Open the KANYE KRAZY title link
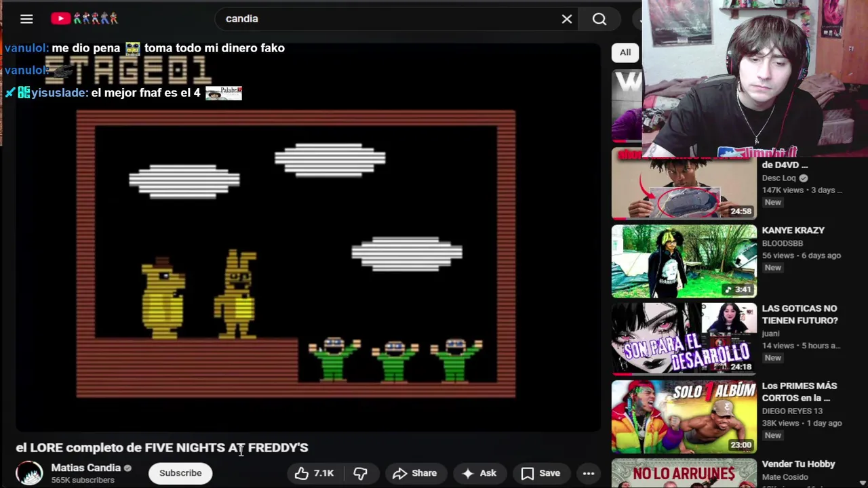 [x=793, y=230]
